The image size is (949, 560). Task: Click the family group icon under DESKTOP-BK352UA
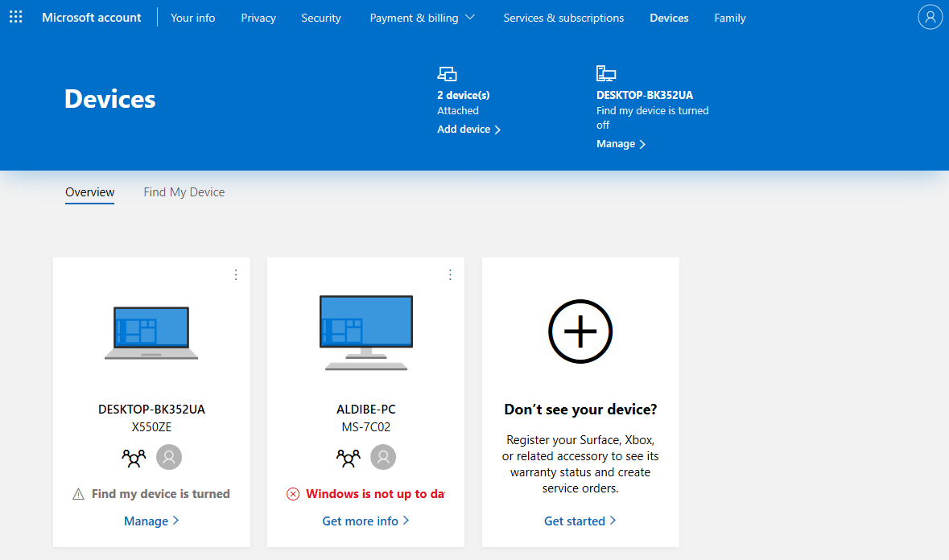tap(134, 458)
